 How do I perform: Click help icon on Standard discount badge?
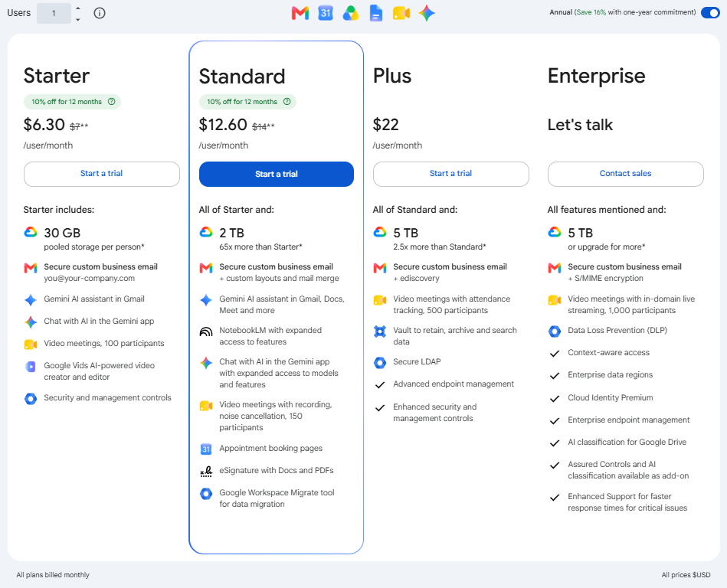click(287, 102)
